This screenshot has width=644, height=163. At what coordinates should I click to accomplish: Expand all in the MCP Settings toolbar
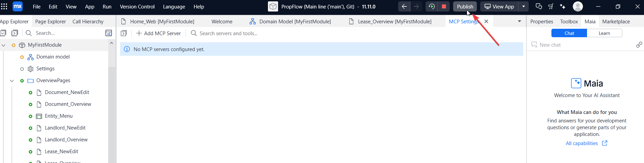124,33
